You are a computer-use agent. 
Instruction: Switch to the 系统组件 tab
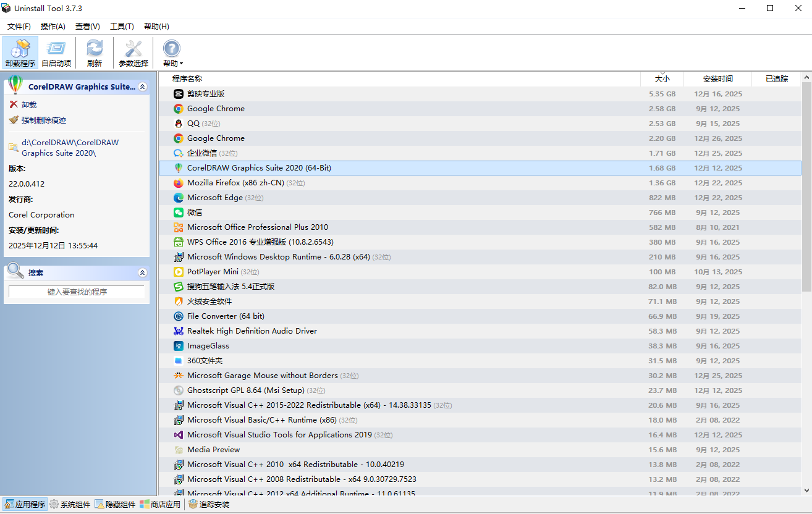pyautogui.click(x=70, y=505)
